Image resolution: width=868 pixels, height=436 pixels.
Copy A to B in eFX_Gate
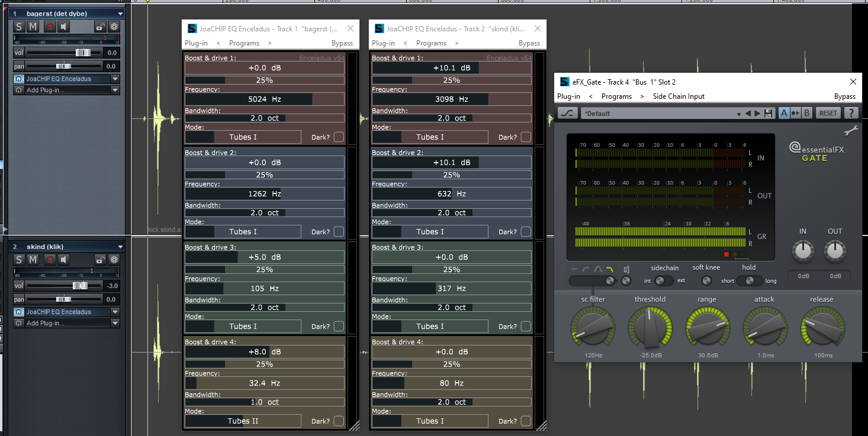(x=796, y=113)
